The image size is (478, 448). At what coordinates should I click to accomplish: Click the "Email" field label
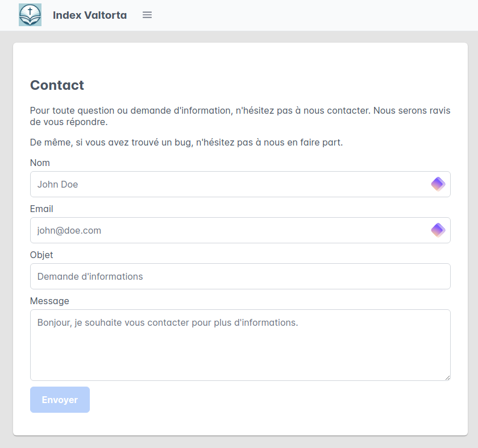41,209
